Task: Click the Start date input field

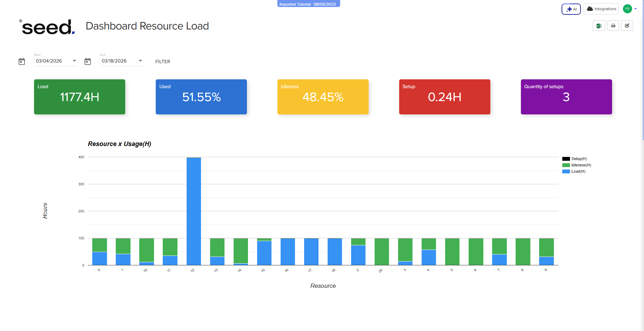Action: (x=53, y=61)
